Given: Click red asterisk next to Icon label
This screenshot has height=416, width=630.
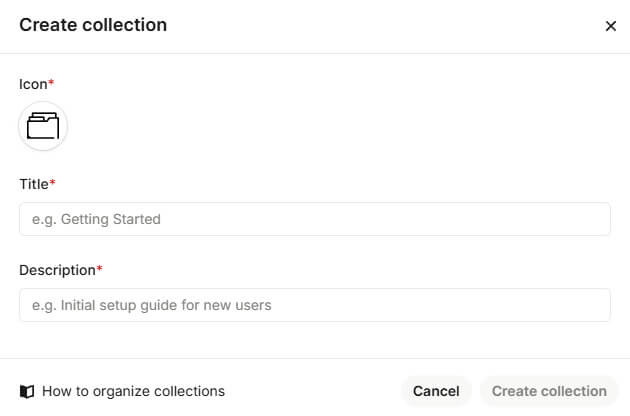Looking at the screenshot, I should pos(52,83).
